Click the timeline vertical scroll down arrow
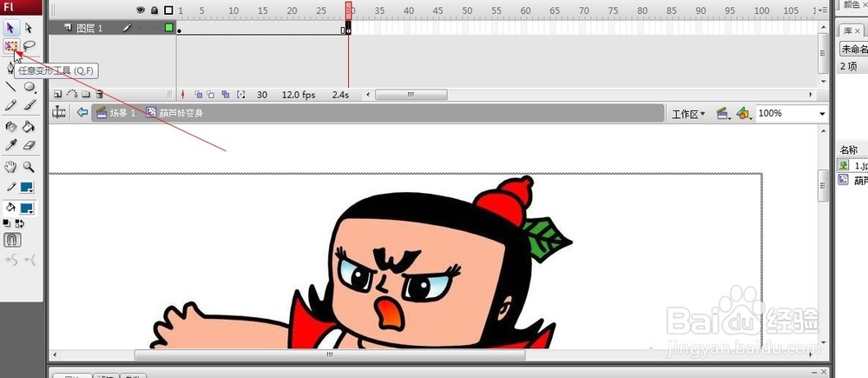This screenshot has height=378, width=868. [x=825, y=82]
